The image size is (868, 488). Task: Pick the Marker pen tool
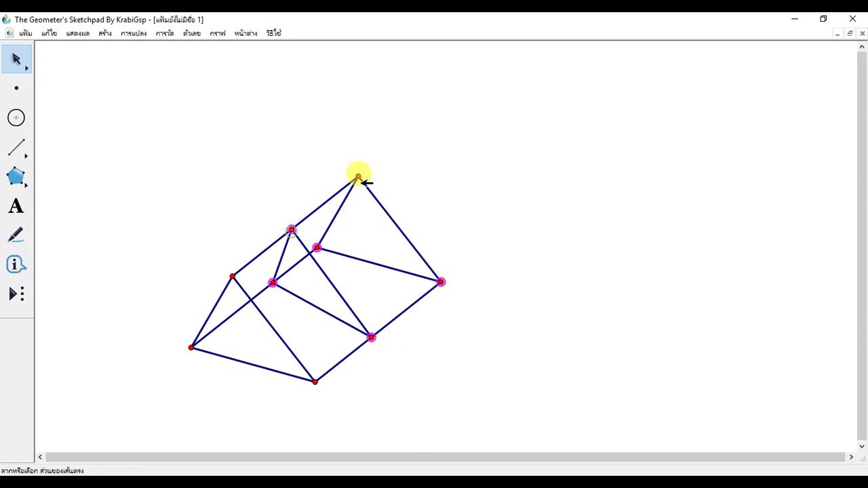click(x=16, y=235)
